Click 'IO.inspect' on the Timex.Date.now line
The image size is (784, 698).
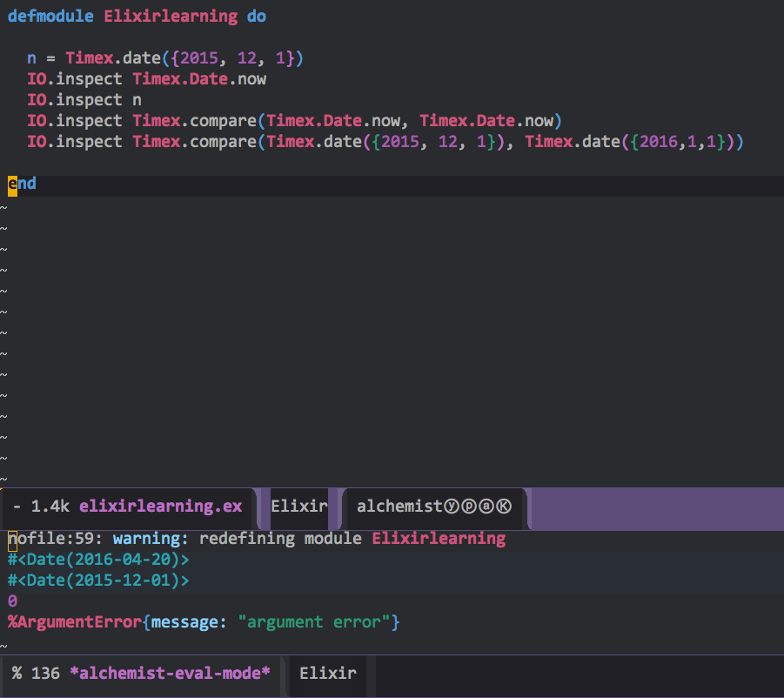click(x=75, y=79)
